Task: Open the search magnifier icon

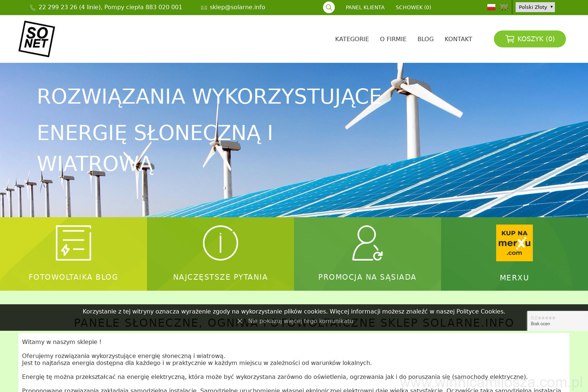Action: pos(329,7)
